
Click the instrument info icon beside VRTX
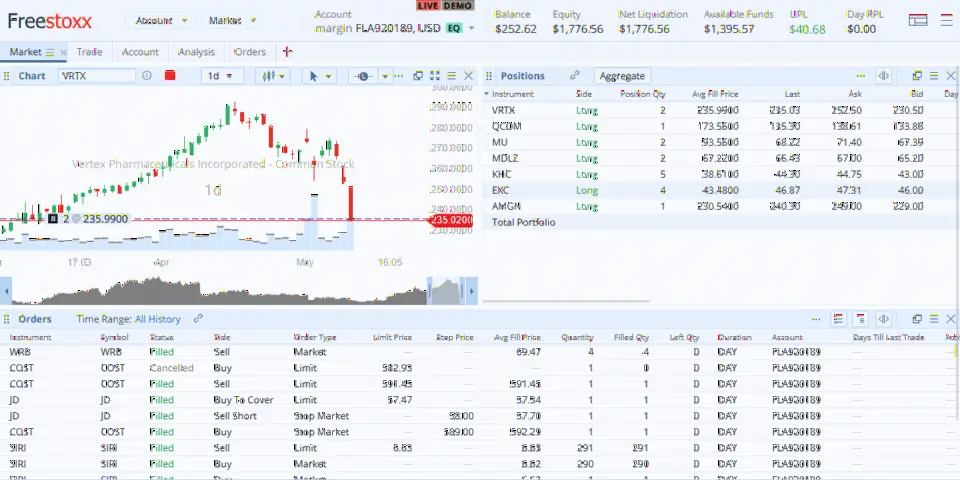pyautogui.click(x=147, y=75)
